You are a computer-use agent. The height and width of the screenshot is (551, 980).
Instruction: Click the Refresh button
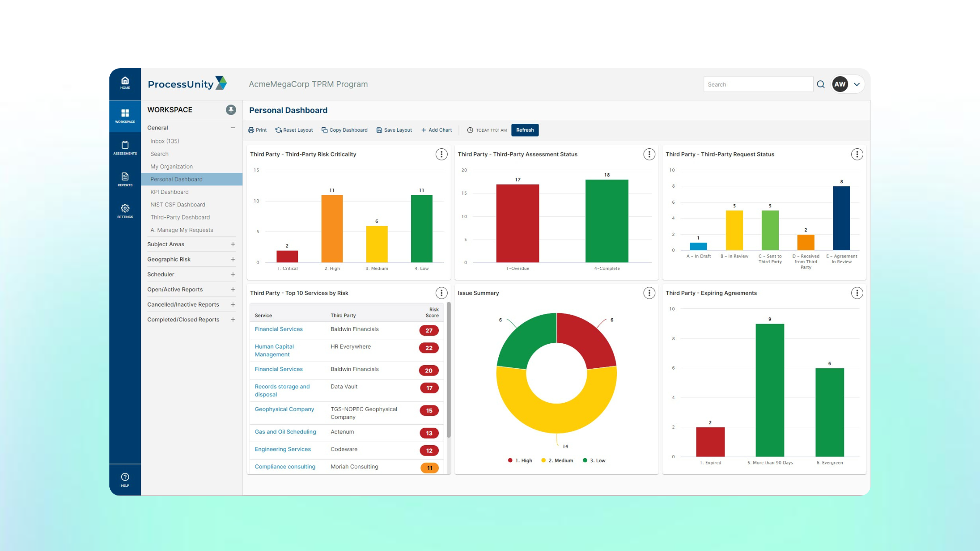pos(525,130)
